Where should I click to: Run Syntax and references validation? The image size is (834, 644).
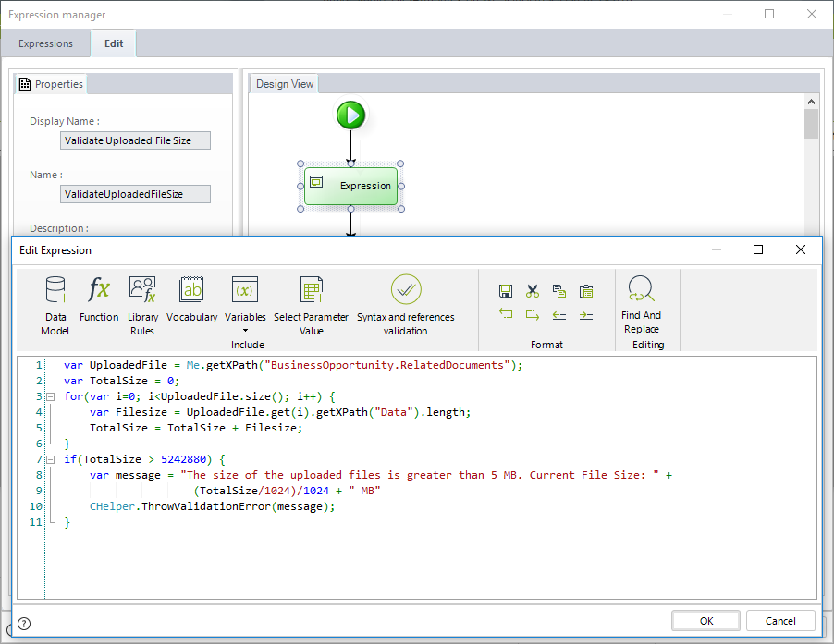[x=405, y=291]
